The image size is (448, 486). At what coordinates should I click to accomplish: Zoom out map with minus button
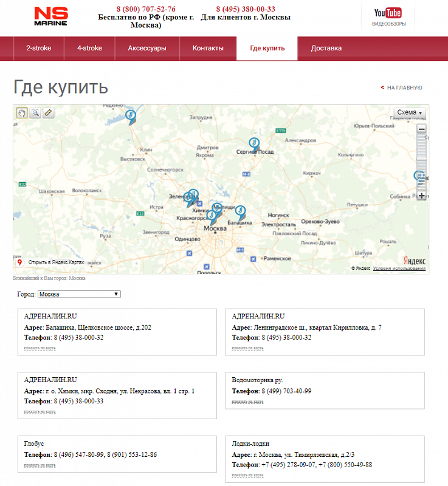(x=421, y=129)
